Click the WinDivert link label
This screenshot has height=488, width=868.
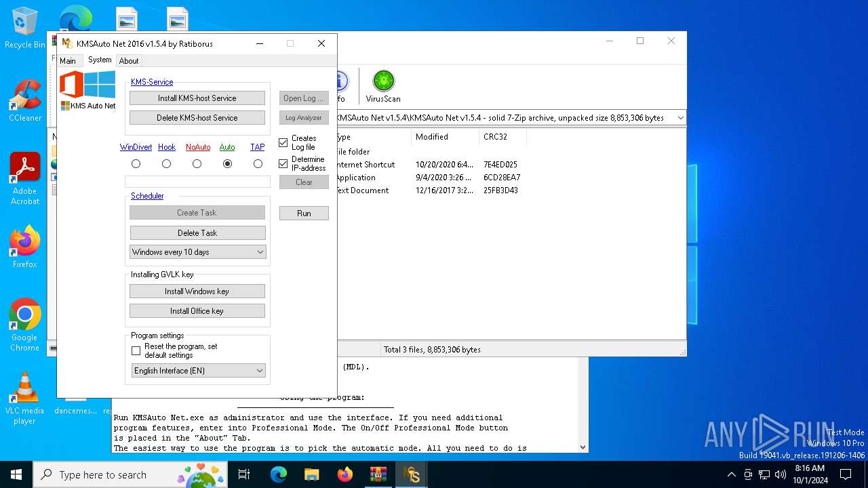[x=136, y=147]
